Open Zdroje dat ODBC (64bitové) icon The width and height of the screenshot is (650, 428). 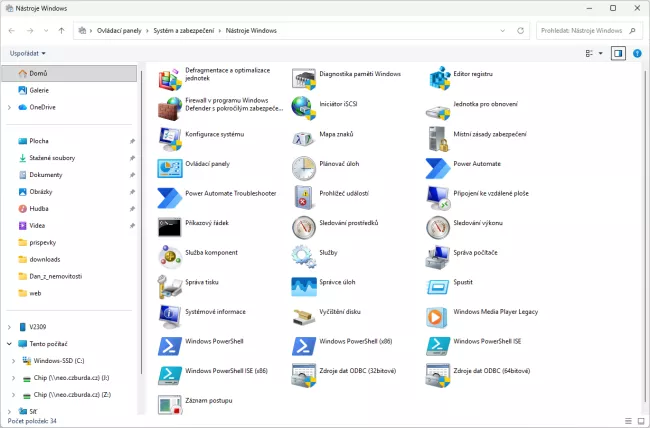click(438, 375)
